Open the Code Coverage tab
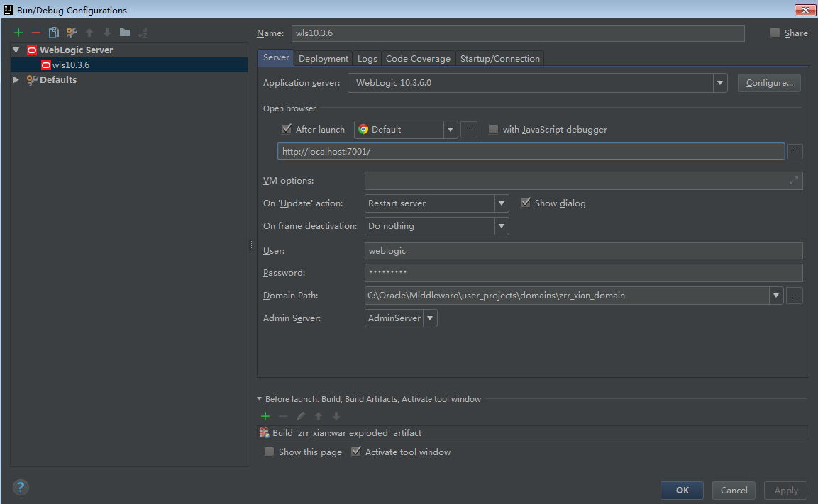 [x=418, y=58]
